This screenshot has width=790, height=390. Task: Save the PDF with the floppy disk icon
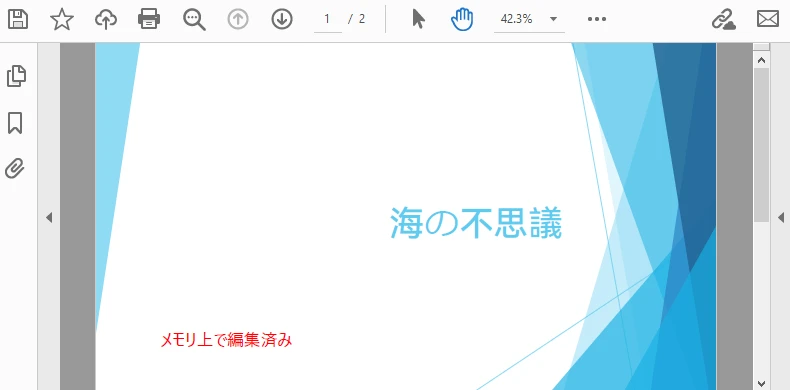pyautogui.click(x=18, y=20)
